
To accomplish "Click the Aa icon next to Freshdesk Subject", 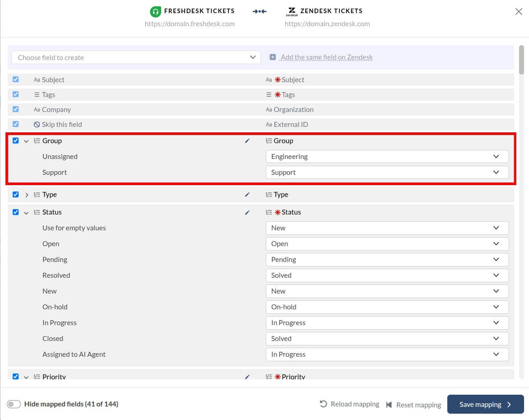I will pyautogui.click(x=37, y=80).
